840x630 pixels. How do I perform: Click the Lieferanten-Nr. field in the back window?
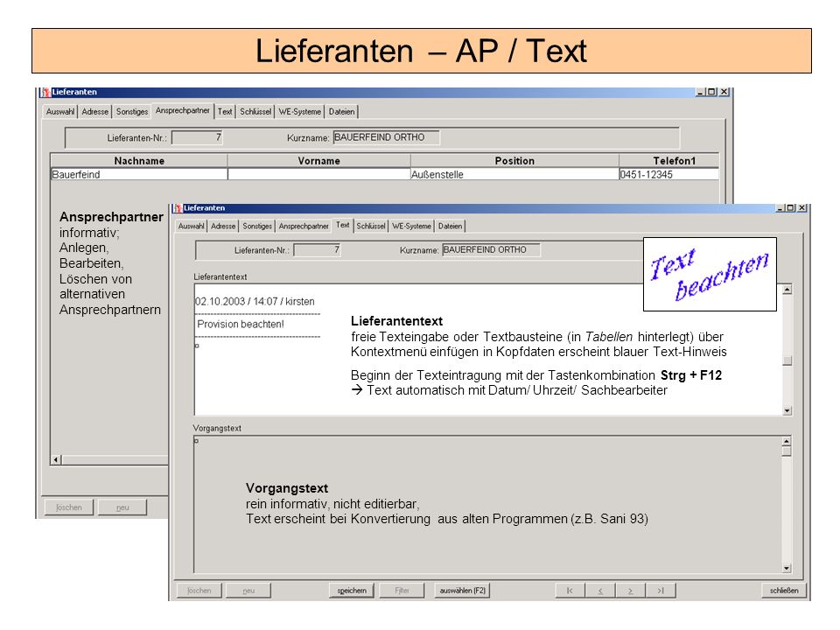pos(197,137)
